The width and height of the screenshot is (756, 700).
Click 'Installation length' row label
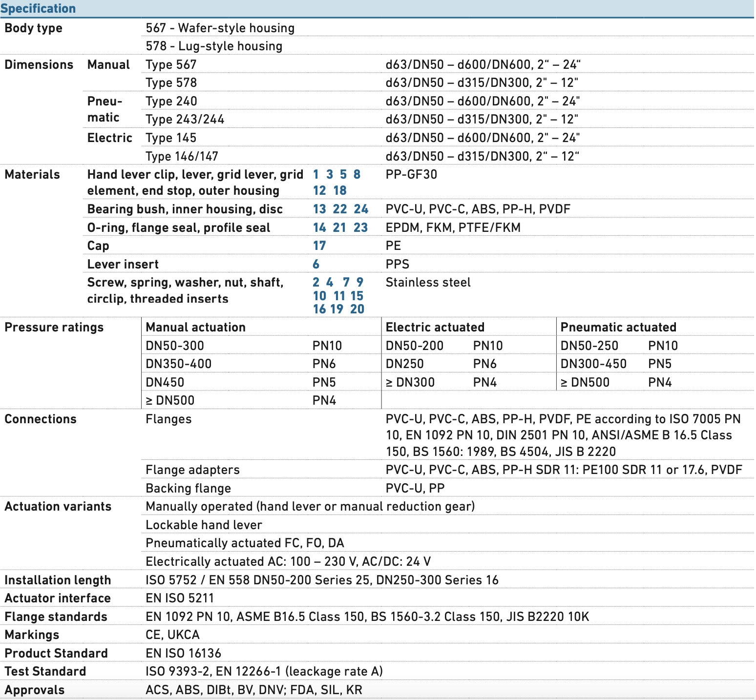pos(58,580)
